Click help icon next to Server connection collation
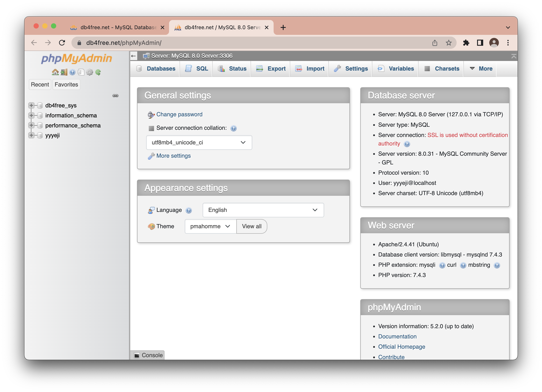 tap(234, 128)
